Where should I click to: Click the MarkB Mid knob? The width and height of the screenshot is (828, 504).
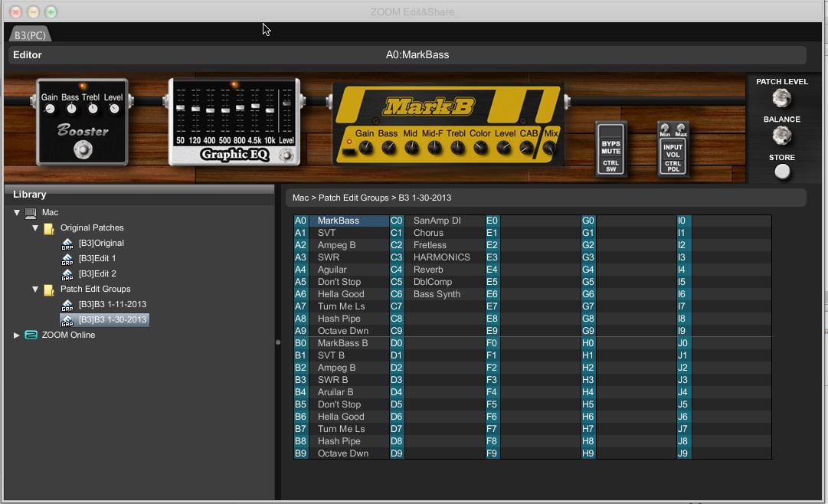(x=411, y=149)
